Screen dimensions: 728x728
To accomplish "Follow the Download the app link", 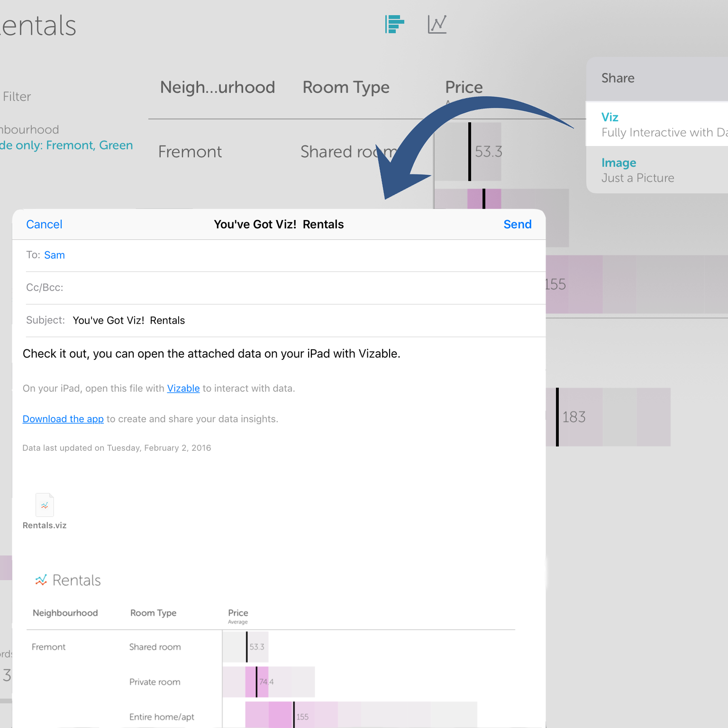I will 63,419.
